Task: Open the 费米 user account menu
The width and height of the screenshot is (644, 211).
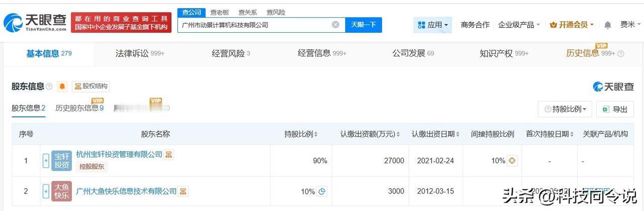Action: (630, 25)
